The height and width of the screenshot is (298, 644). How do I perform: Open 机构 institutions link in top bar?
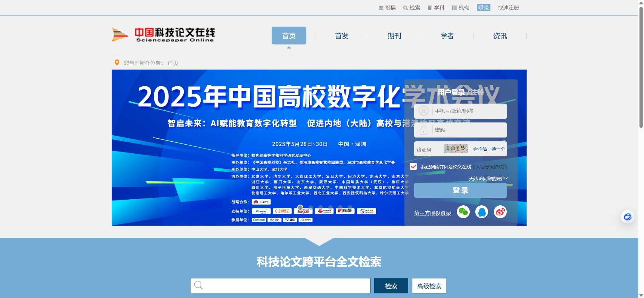pos(461,8)
